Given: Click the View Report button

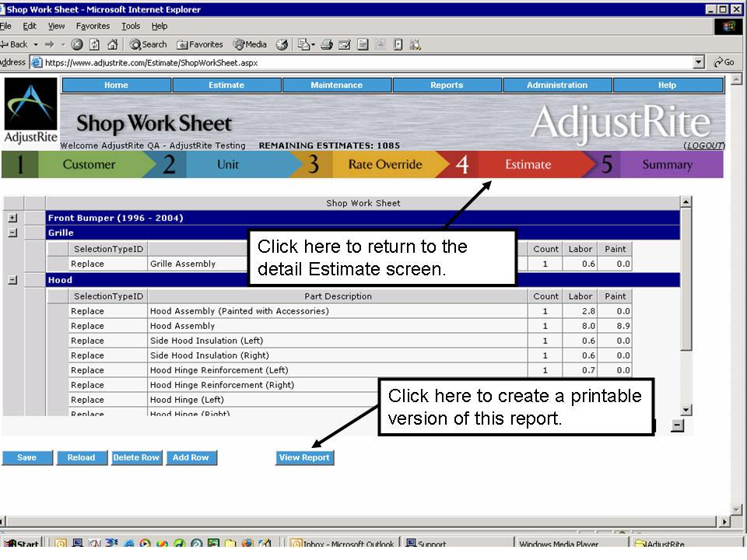Looking at the screenshot, I should click(x=304, y=457).
